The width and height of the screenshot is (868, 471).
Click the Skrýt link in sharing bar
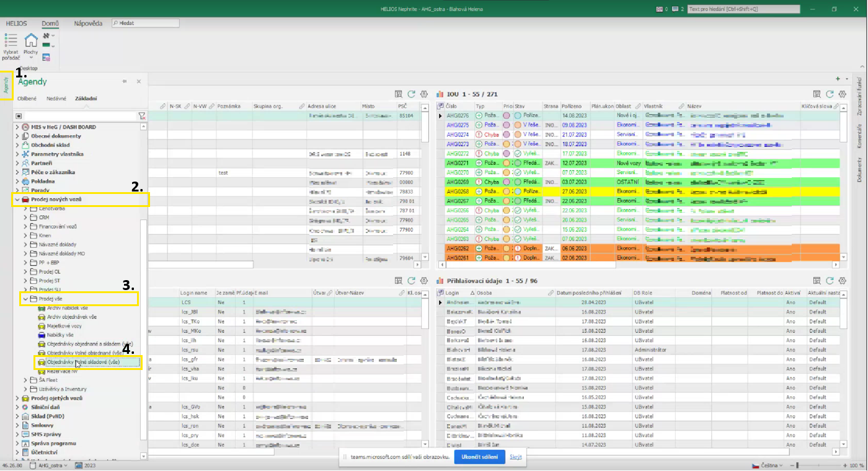point(516,457)
